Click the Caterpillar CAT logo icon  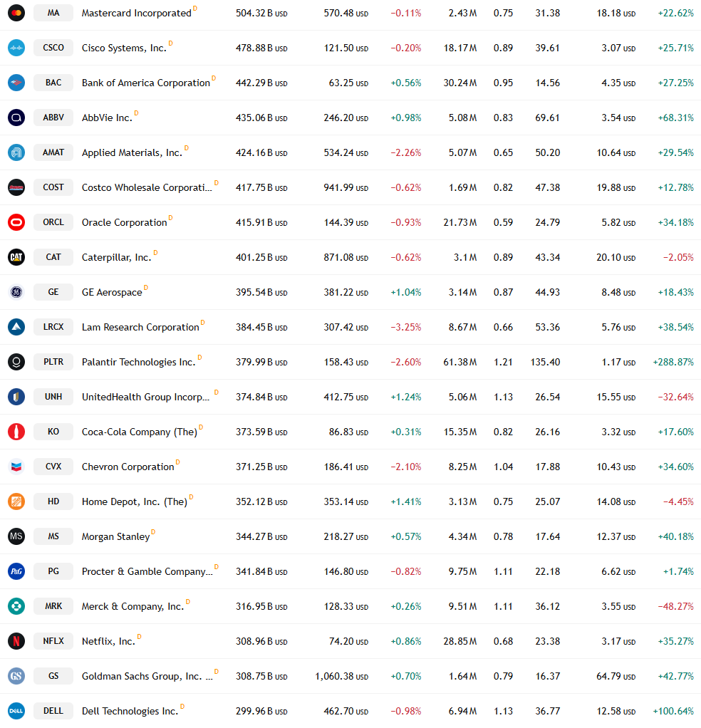point(16,257)
